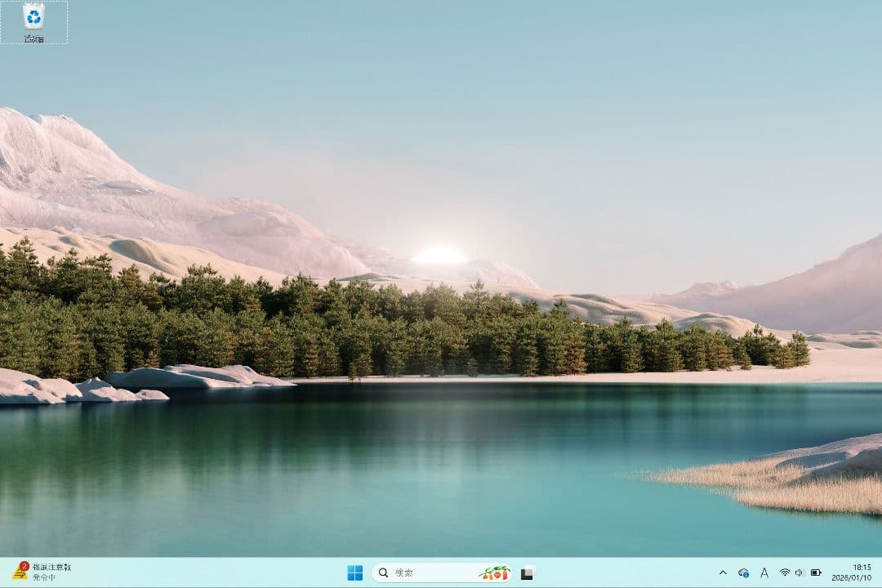882x588 pixels.
Task: Click the setting sun on the desktop wallpaper
Action: [x=439, y=256]
